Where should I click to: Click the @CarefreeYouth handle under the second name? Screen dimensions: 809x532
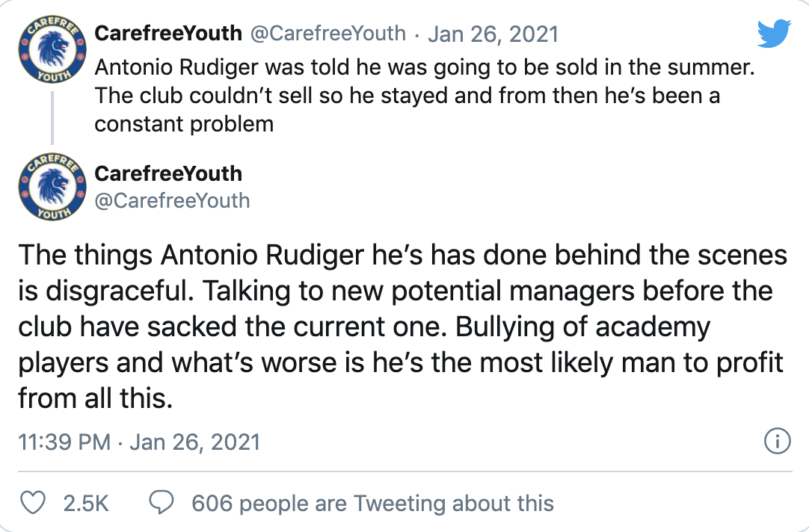[172, 200]
